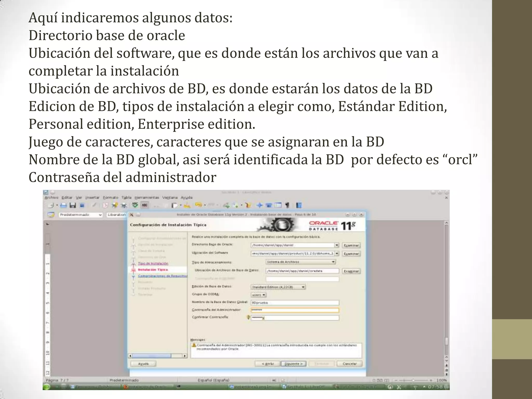Click the Ubicación de Archivos de Base de Datos field
The height and width of the screenshot is (399, 532).
coord(302,271)
